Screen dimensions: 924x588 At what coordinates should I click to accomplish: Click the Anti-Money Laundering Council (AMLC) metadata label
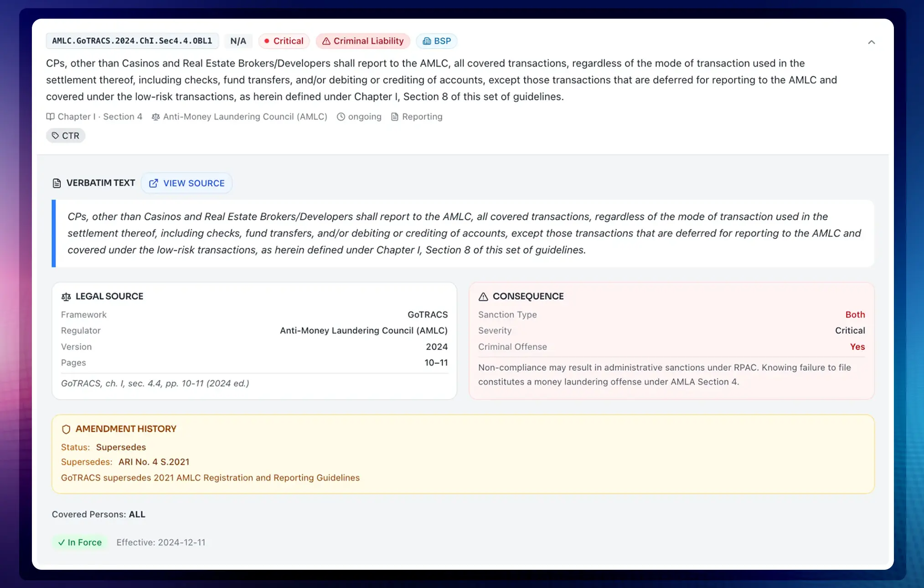tap(245, 117)
